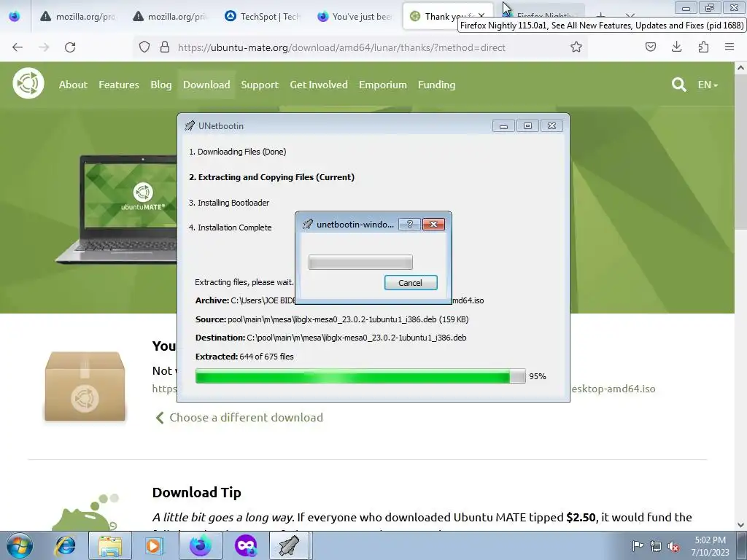Click the Firefox View icon in the tab bar
The height and width of the screenshot is (560, 747).
pos(15,16)
